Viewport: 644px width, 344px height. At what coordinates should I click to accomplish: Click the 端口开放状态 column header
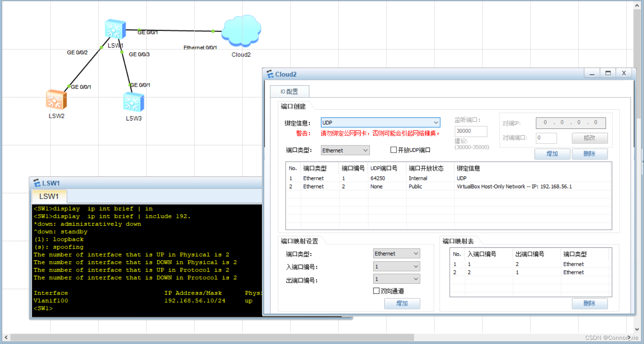pyautogui.click(x=430, y=168)
